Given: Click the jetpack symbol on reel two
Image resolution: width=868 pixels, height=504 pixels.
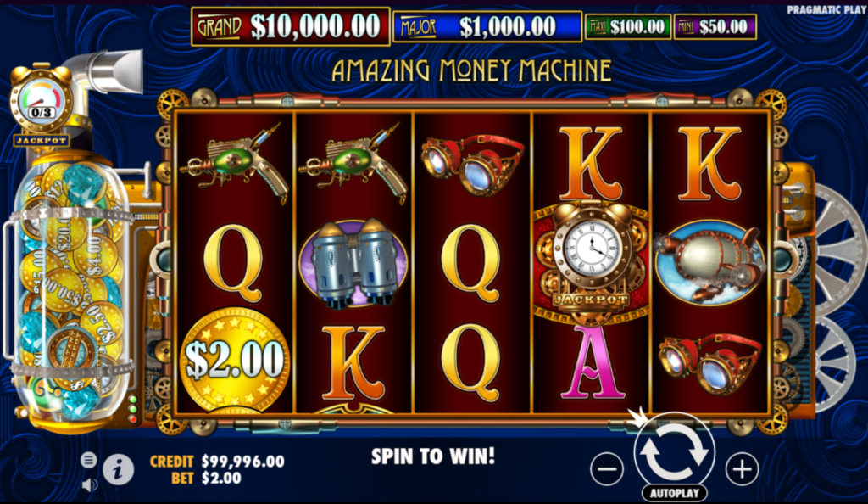Looking at the screenshot, I should [353, 263].
